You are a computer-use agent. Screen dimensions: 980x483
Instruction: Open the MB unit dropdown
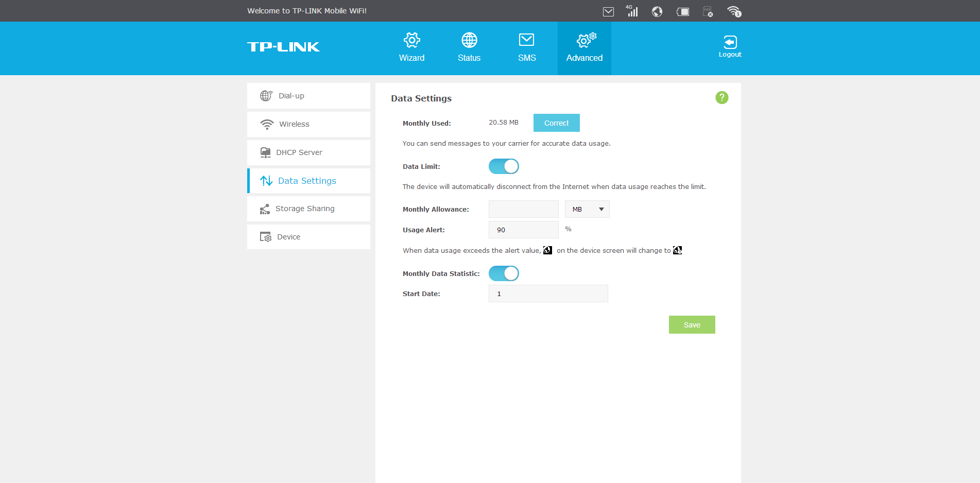587,209
